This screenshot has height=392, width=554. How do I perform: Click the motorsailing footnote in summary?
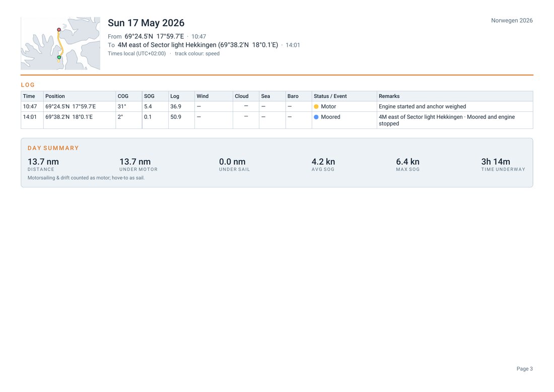coord(86,178)
